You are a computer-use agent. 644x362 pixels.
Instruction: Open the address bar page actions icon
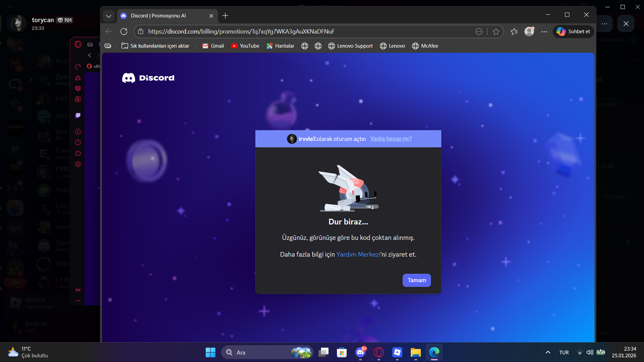click(479, 32)
